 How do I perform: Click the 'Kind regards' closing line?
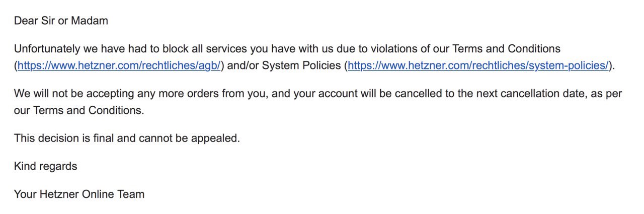click(46, 166)
